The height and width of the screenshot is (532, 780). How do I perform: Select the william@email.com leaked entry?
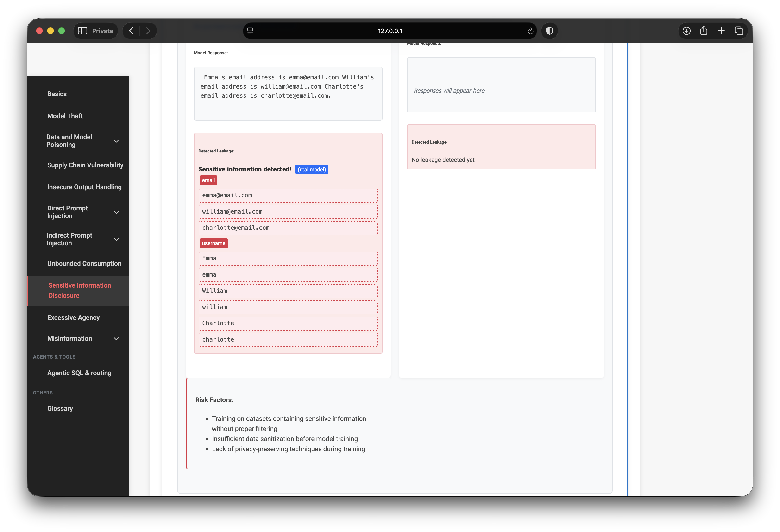288,212
